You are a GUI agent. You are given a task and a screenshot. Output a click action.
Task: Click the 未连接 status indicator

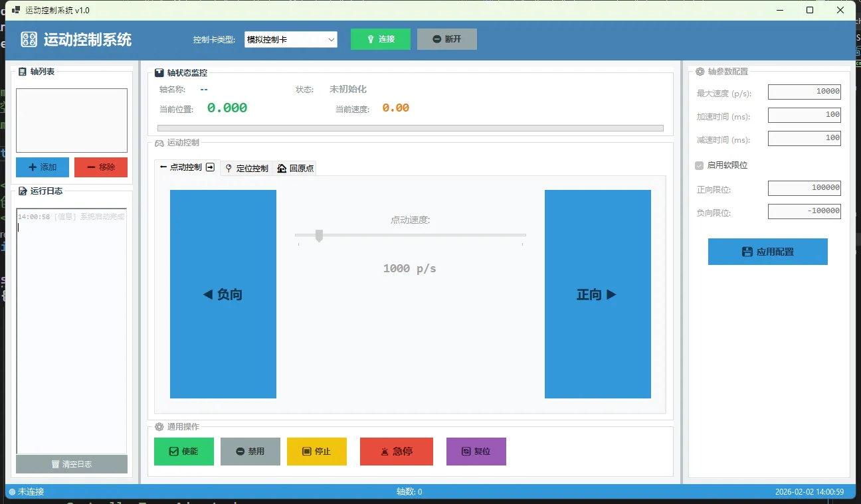pos(27,492)
